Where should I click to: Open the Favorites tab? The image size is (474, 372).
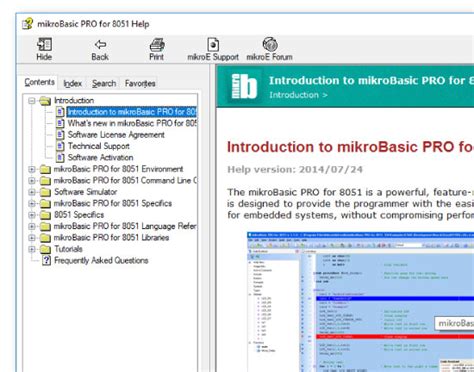(x=140, y=83)
